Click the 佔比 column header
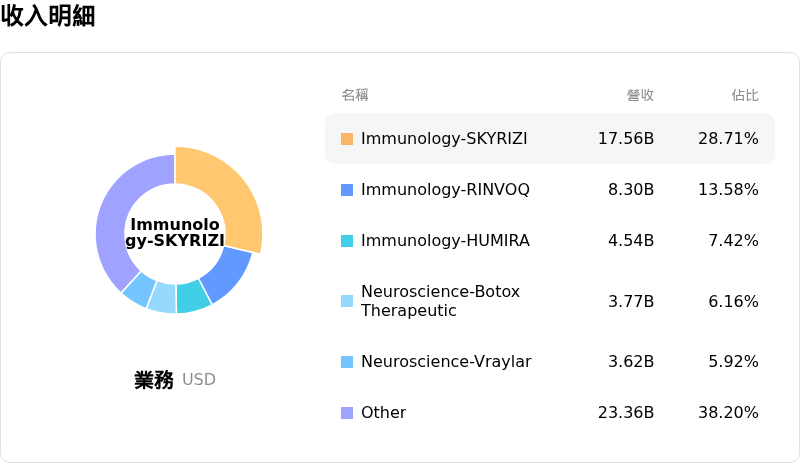 click(x=745, y=95)
